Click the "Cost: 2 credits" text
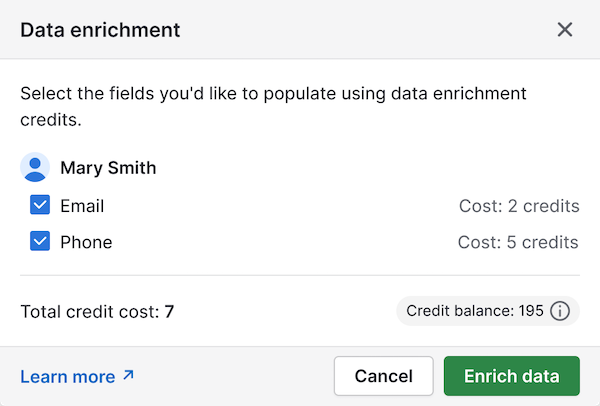 [x=519, y=206]
